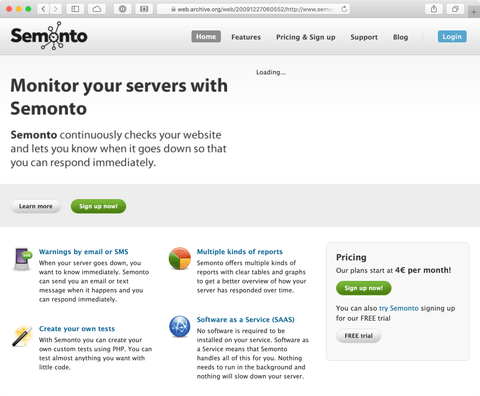Show the Safari sidebar
The width and height of the screenshot is (480, 396).
click(75, 9)
